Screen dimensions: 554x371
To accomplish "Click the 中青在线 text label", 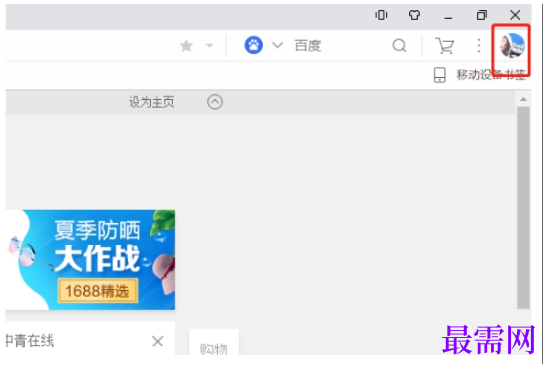I will 30,341.
